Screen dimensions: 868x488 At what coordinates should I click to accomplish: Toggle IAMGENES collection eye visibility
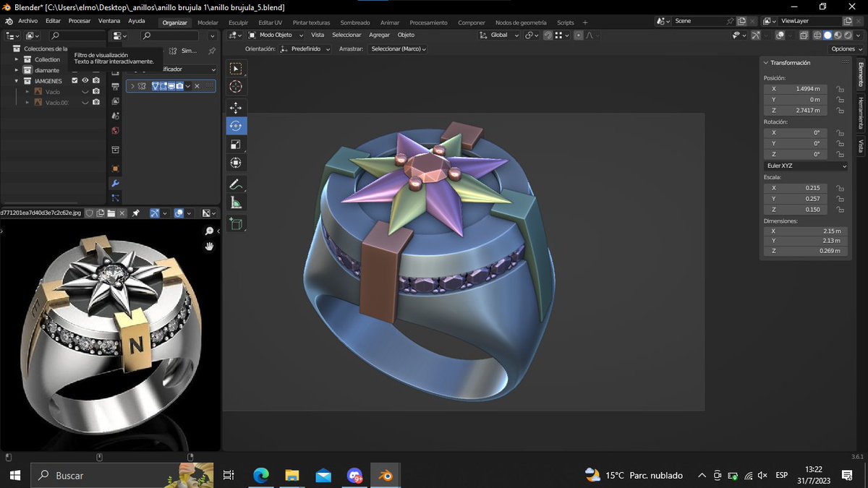(x=85, y=81)
